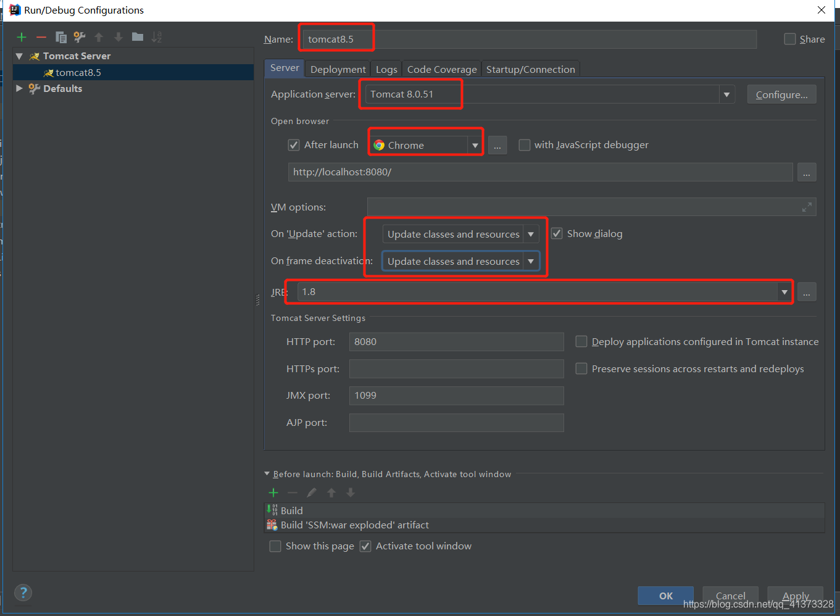Click the JMX port field

(x=456, y=396)
